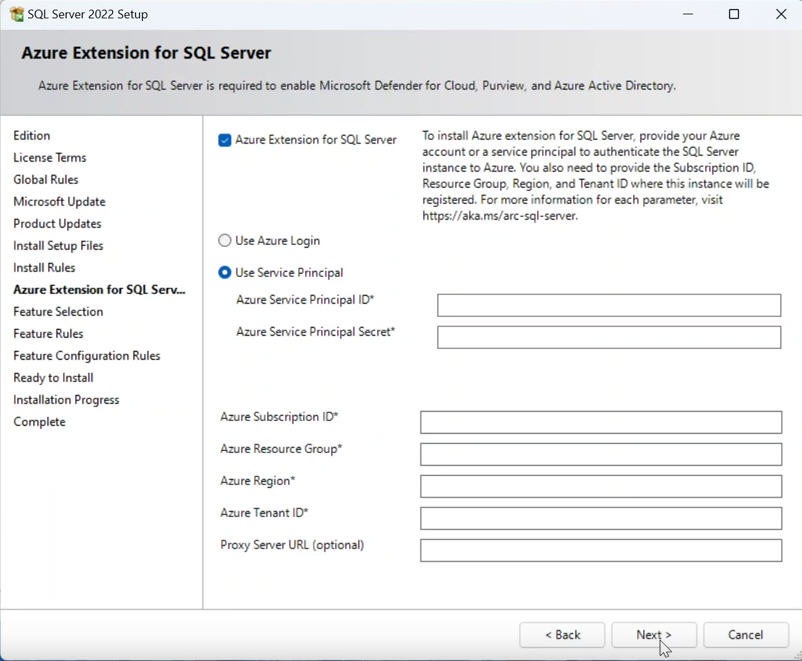Click the Azure Region label
The image size is (802, 661).
click(x=257, y=481)
